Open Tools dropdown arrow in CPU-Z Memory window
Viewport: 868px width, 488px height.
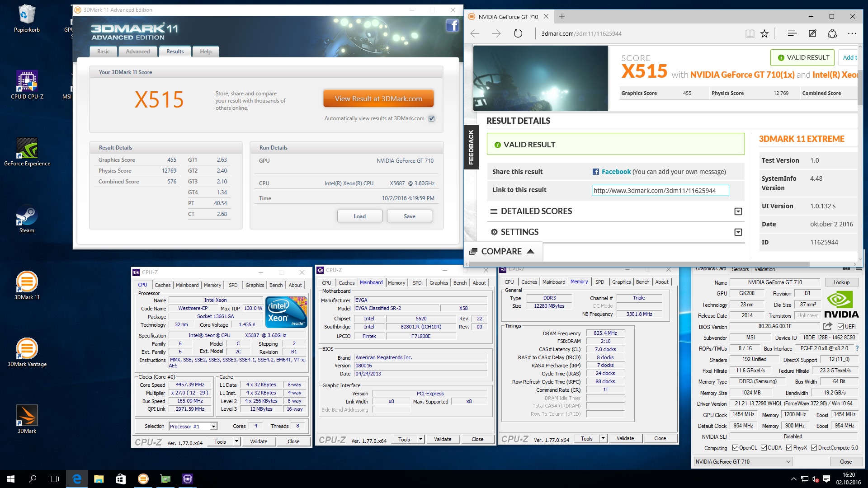(603, 438)
